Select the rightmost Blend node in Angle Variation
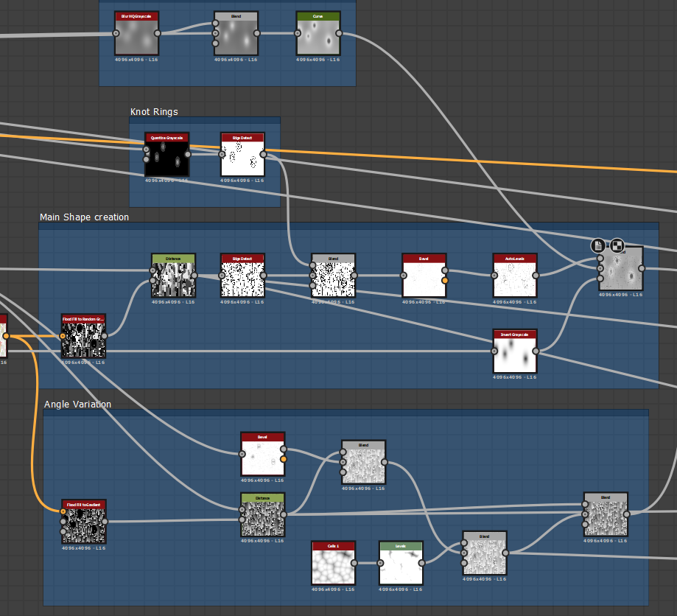677x616 pixels. (x=606, y=514)
